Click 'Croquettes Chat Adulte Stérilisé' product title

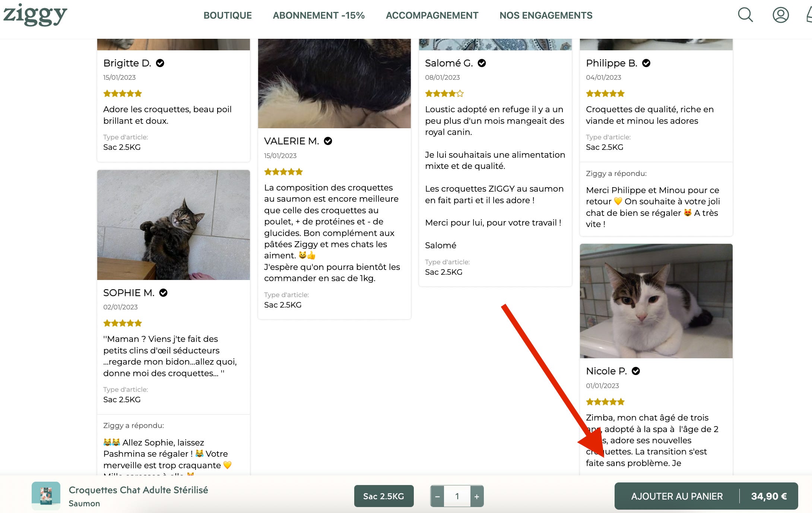[x=138, y=490]
